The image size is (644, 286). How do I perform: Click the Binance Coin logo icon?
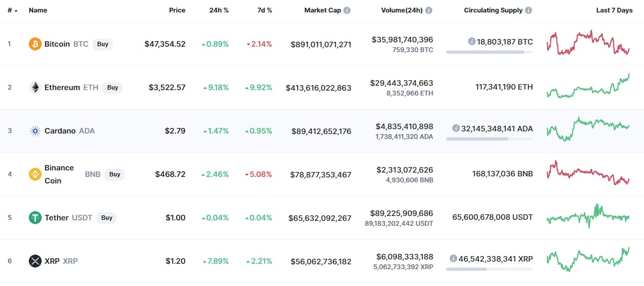point(35,174)
